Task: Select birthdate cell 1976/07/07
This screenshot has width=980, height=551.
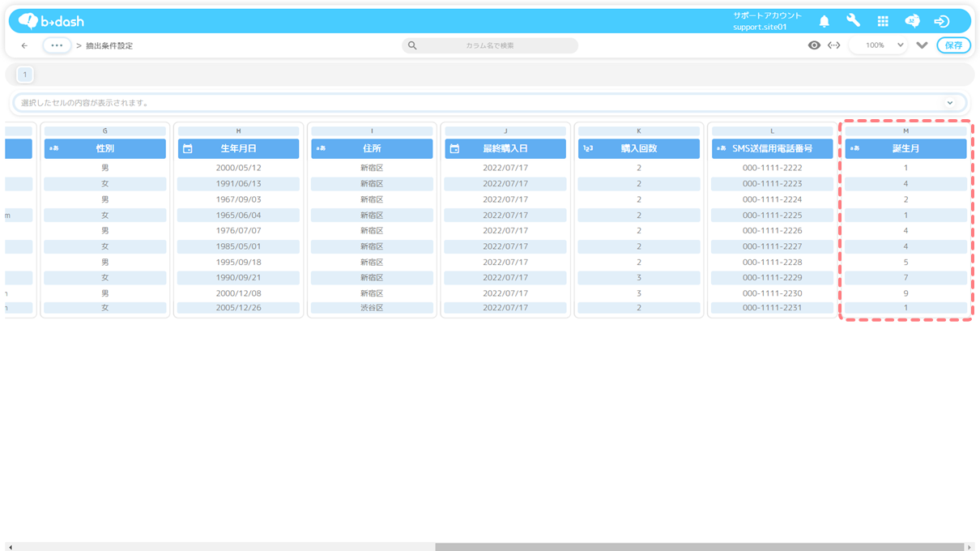Action: pyautogui.click(x=238, y=231)
